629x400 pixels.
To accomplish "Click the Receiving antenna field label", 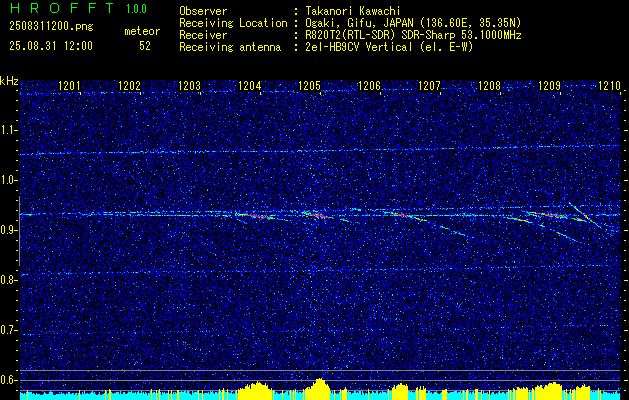I will [x=230, y=47].
